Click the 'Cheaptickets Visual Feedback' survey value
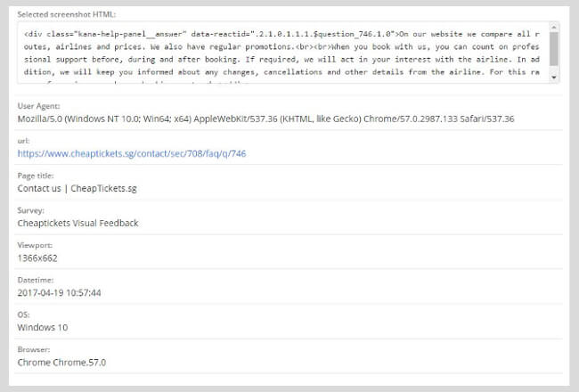The image size is (579, 392). [x=77, y=223]
